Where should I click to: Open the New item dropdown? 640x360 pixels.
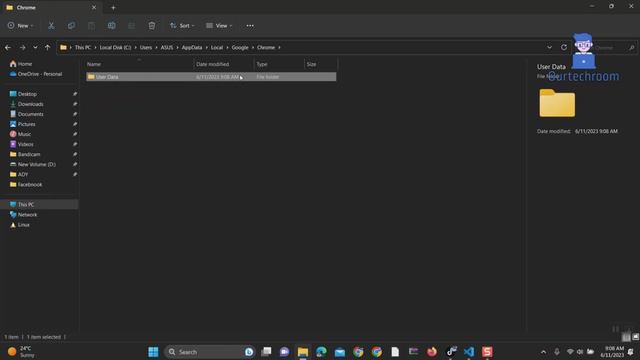click(20, 26)
